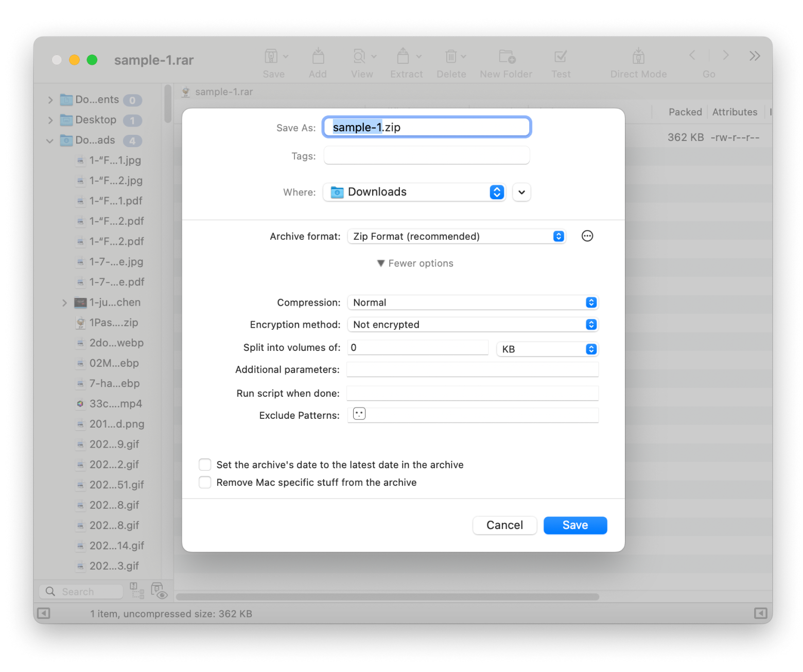Enable setting archive date to latest date
This screenshot has width=803, height=672.
[205, 465]
